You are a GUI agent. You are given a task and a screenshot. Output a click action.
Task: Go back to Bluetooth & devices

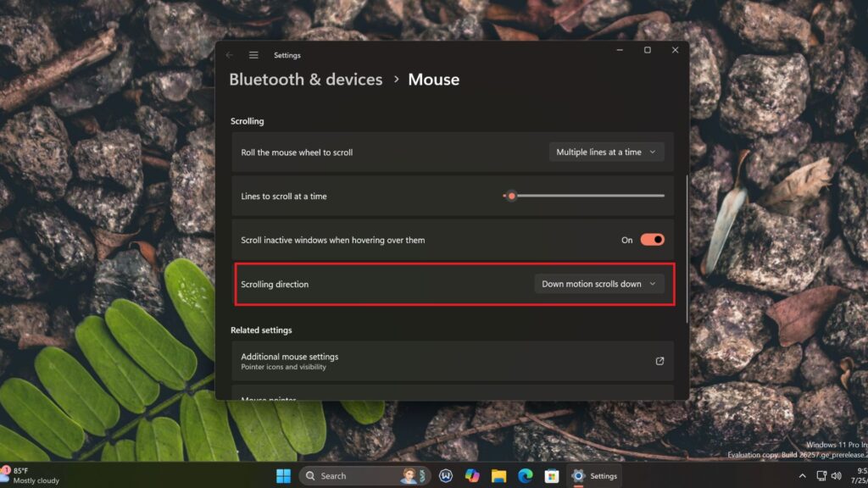point(306,79)
